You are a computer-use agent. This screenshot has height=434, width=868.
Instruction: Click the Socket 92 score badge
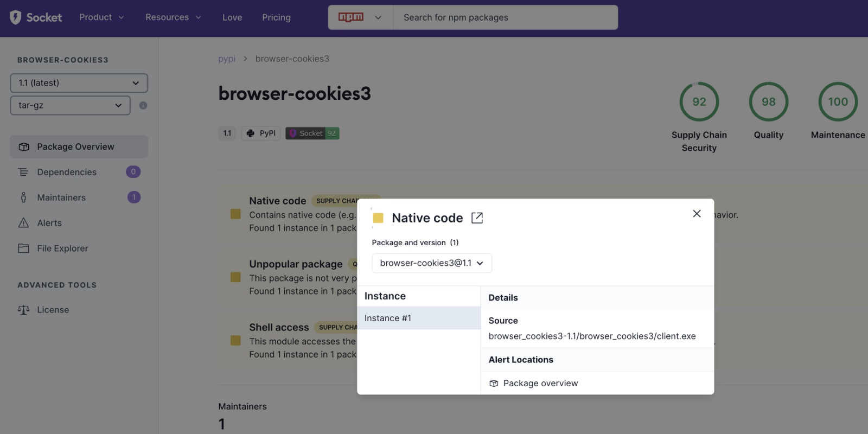point(312,133)
